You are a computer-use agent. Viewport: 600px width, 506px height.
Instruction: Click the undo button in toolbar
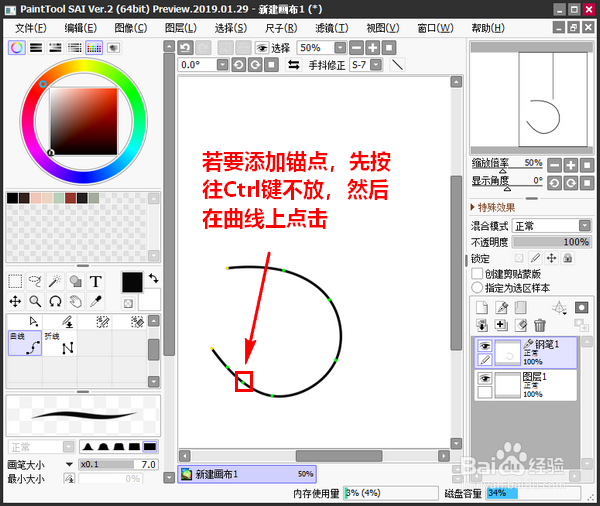[x=186, y=48]
